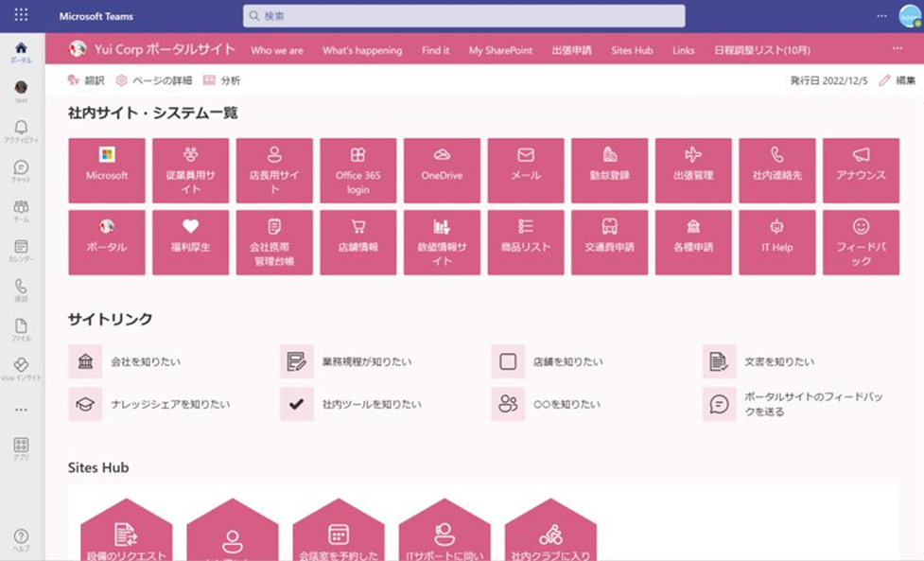924x561 pixels.
Task: Open the app launcher waffle
Action: (x=21, y=15)
